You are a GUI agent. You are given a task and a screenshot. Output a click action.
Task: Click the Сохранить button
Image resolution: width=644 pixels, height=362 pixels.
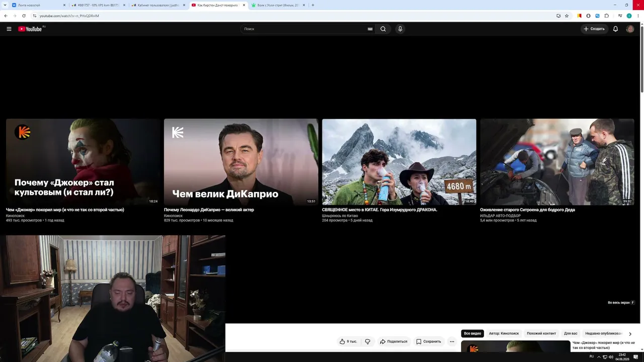coord(429,341)
